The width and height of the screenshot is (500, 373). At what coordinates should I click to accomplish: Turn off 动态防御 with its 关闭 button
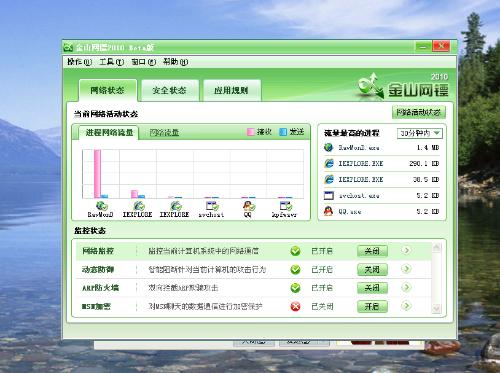pyautogui.click(x=372, y=269)
